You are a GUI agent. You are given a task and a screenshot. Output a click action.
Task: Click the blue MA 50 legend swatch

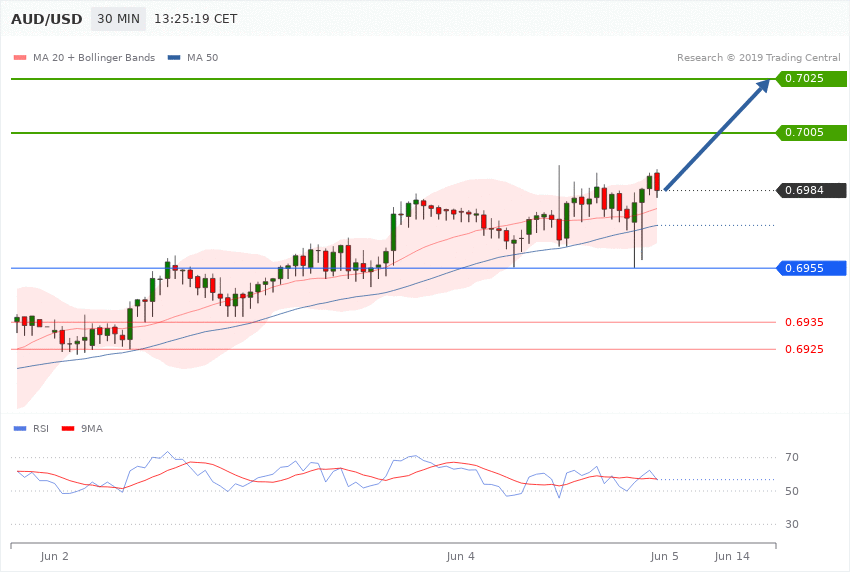[x=174, y=57]
